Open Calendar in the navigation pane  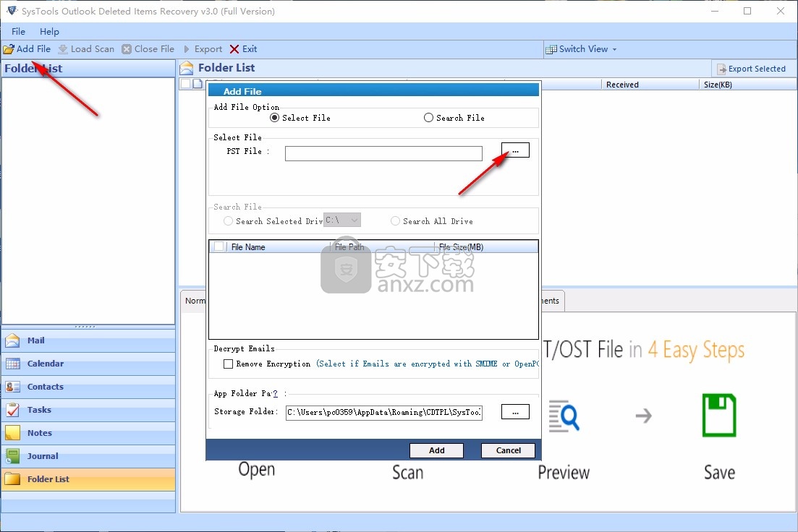[88, 364]
